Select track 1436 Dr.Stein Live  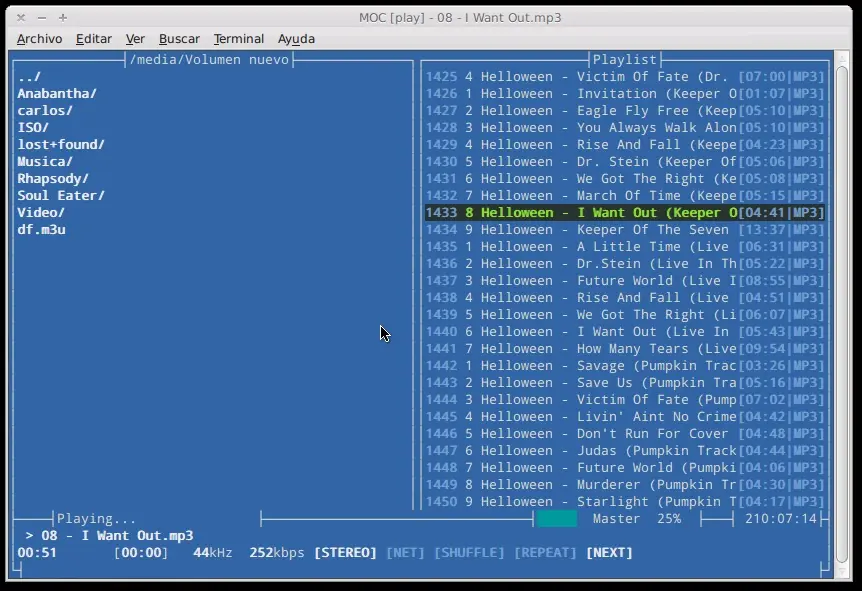(625, 264)
